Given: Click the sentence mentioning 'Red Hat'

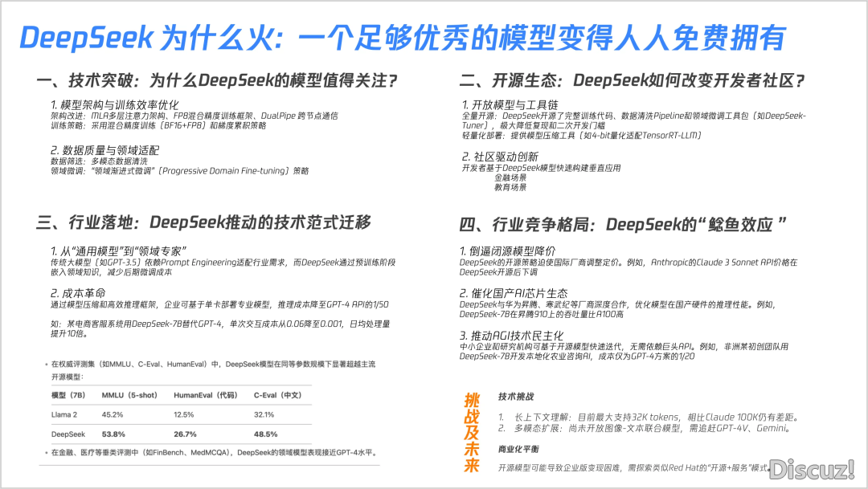Looking at the screenshot, I should [635, 468].
